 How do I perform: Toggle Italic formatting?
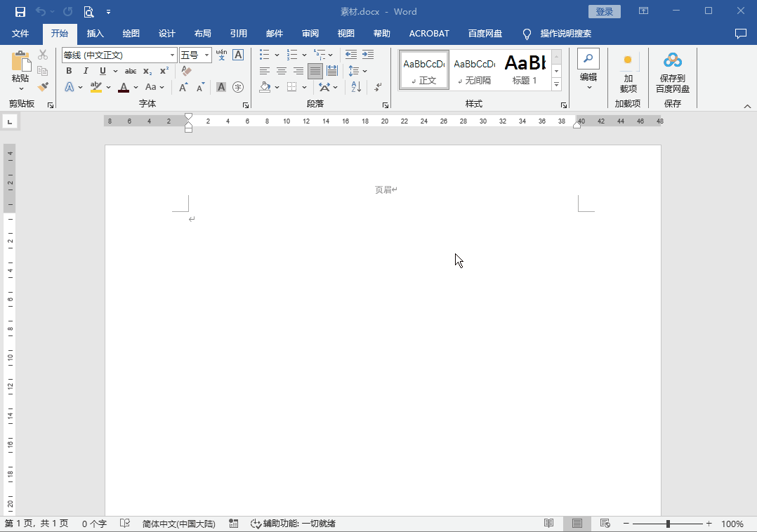tap(86, 71)
